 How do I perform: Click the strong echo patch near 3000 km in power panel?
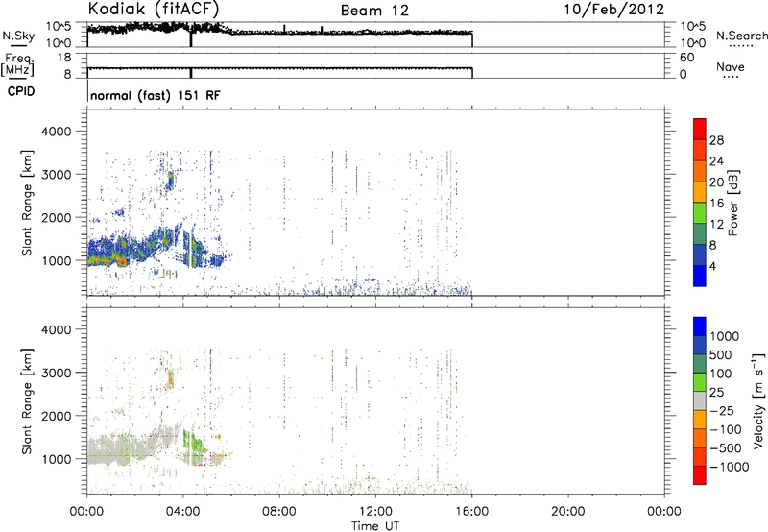click(170, 181)
